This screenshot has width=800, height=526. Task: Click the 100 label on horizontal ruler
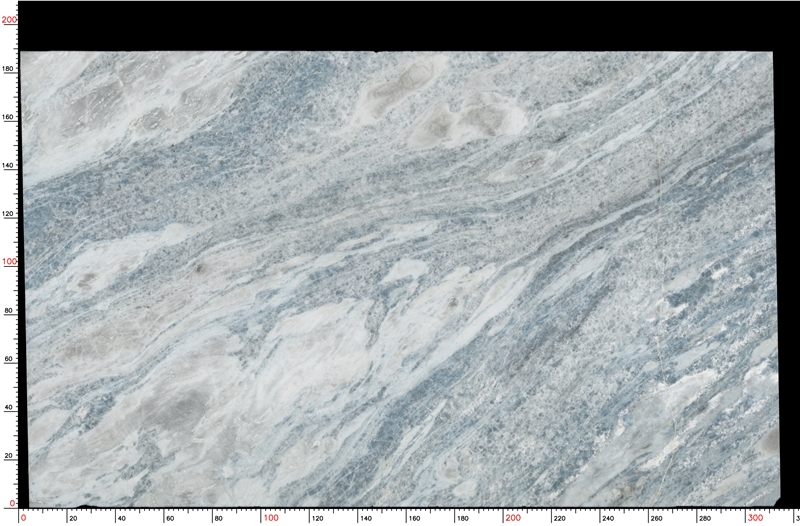point(271,518)
